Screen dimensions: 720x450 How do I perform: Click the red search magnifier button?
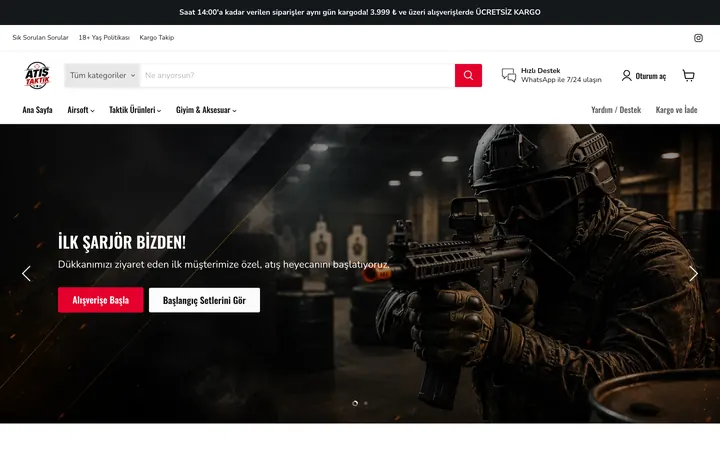[468, 75]
